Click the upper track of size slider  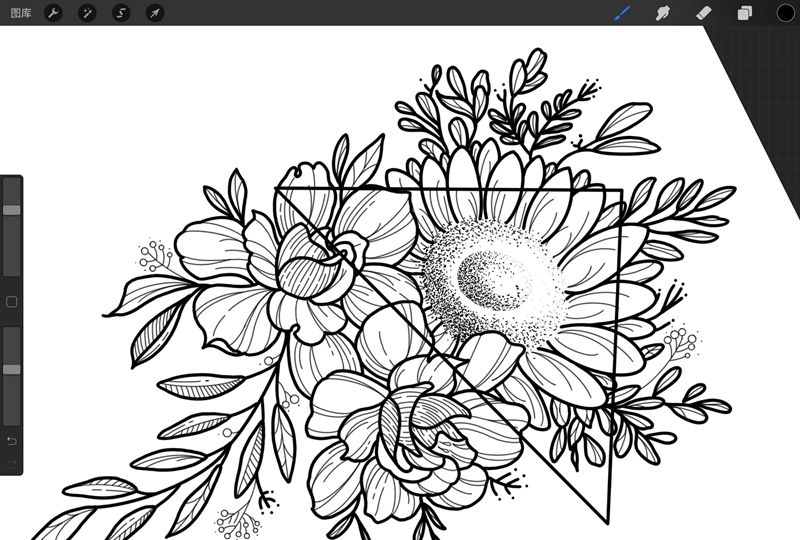click(x=12, y=192)
